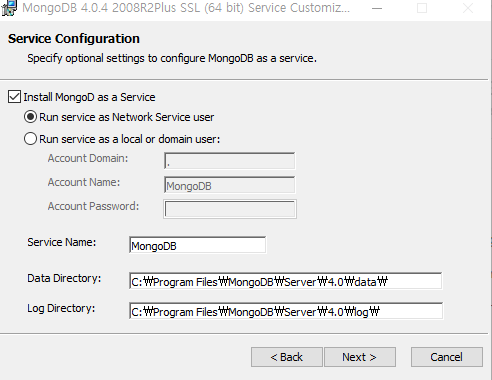Viewport: 492px width, 380px height.
Task: Go back with the Back button
Action: tap(287, 357)
